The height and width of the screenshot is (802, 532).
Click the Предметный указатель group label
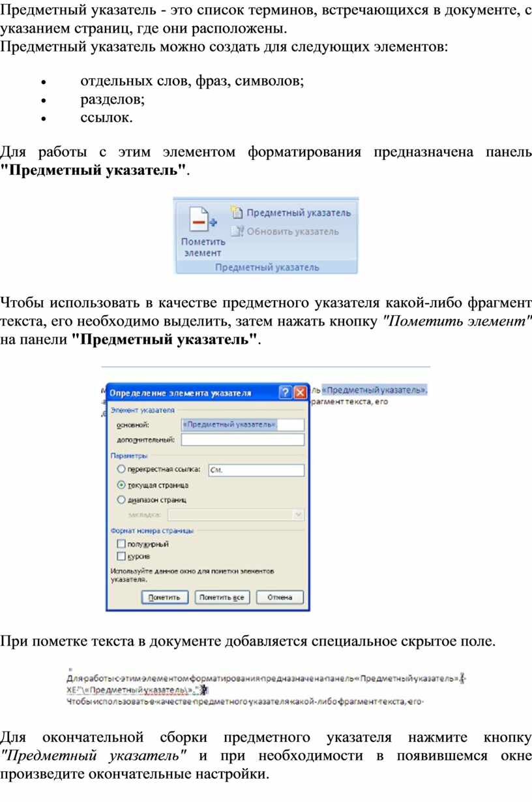point(267,268)
